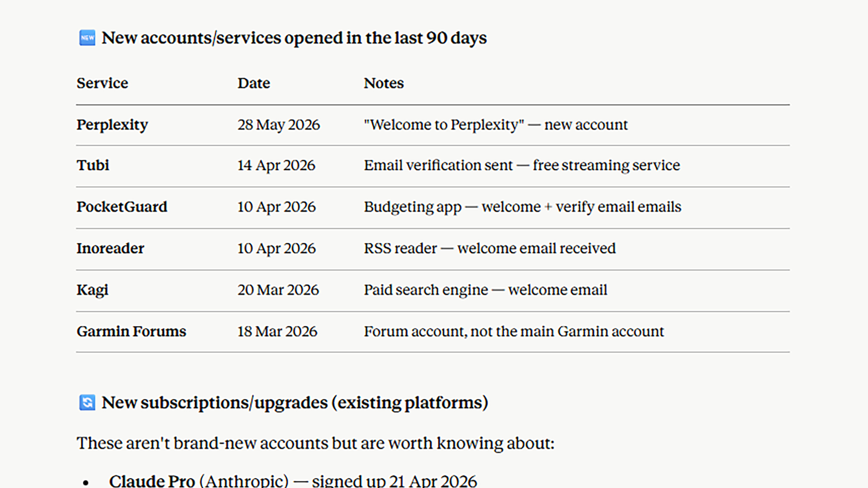Viewport: 868px width, 488px height.
Task: Click the NEW emoji icon beside accounts heading
Action: coord(87,38)
